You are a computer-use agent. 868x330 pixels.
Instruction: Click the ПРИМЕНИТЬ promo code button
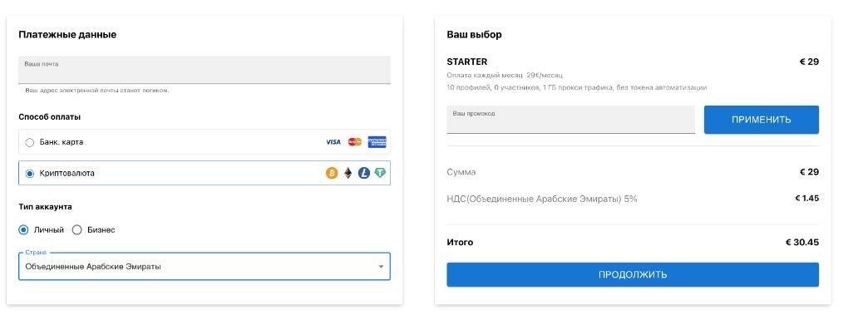pyautogui.click(x=761, y=120)
